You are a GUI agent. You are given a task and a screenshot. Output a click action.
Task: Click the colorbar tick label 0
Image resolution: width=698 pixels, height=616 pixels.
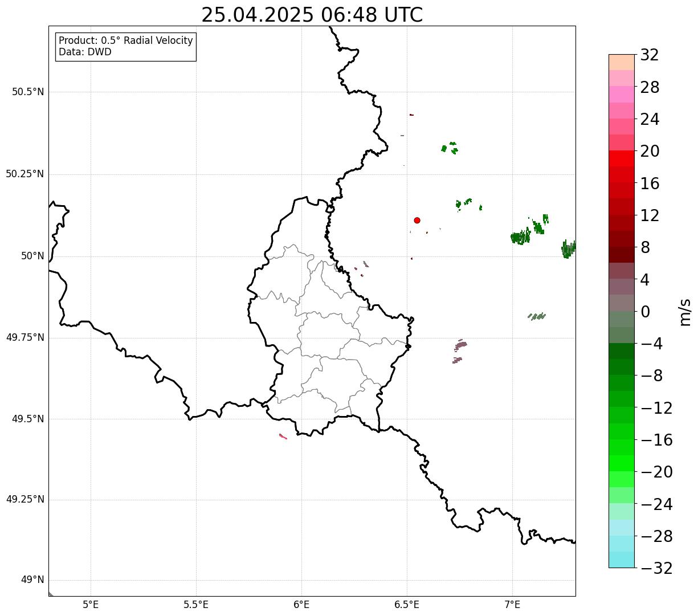(x=646, y=312)
